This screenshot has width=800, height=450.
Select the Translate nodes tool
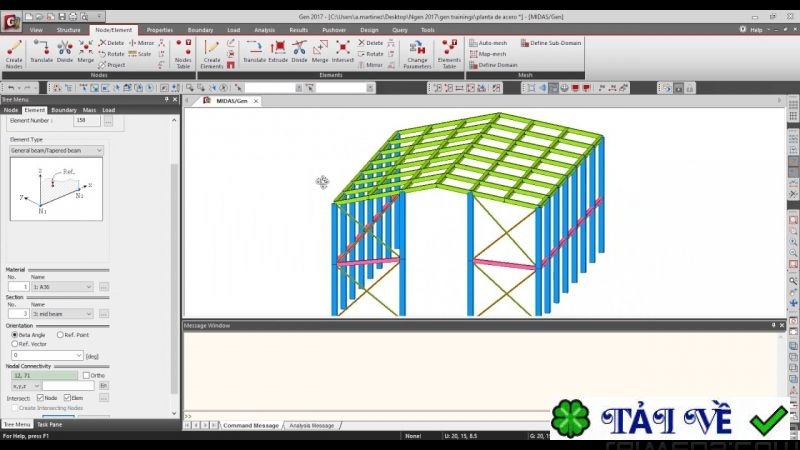pyautogui.click(x=41, y=52)
